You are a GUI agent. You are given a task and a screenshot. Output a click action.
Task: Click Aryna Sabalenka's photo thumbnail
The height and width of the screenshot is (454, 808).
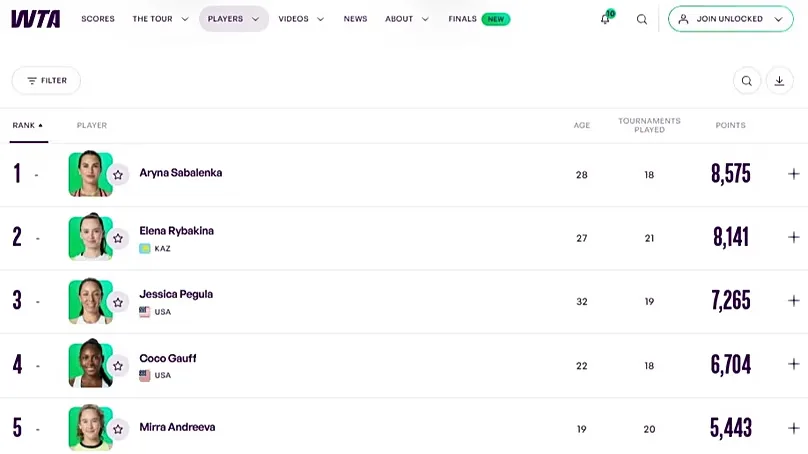(x=91, y=174)
